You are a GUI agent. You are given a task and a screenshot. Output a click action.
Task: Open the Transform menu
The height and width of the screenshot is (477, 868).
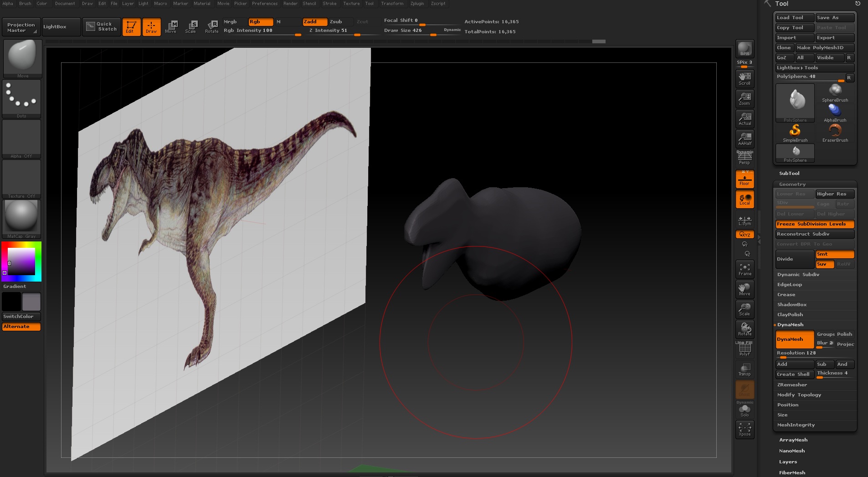[x=392, y=4]
